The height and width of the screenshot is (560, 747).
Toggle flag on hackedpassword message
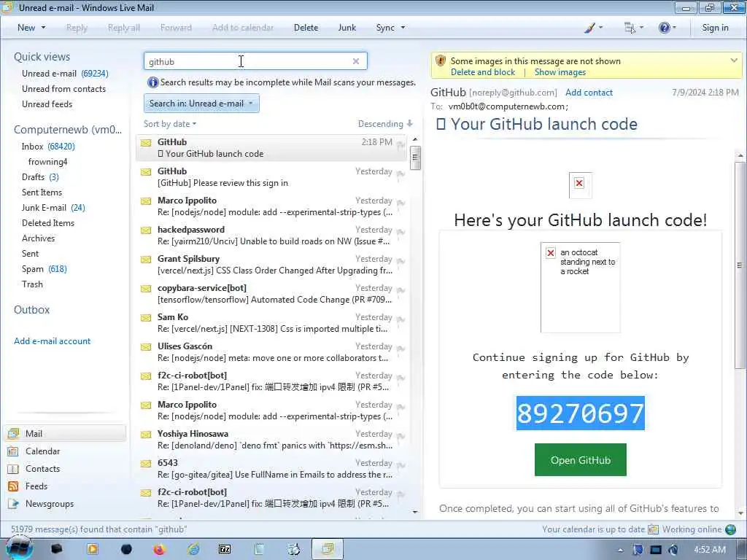pos(400,232)
